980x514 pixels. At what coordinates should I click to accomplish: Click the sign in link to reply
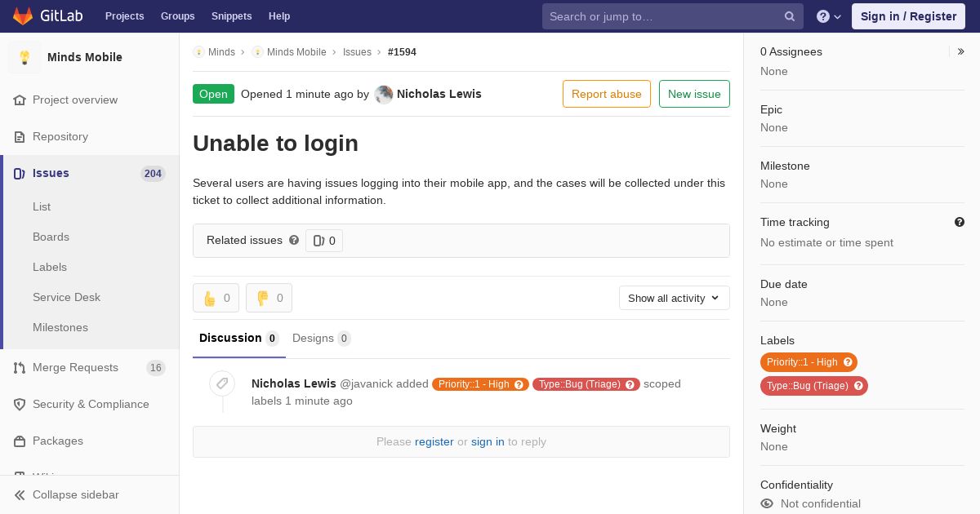click(x=488, y=441)
